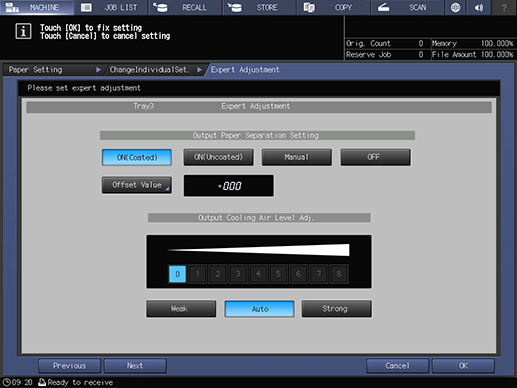Go to the SCAN tab
Viewport: 517px width, 388px height.
coord(407,7)
